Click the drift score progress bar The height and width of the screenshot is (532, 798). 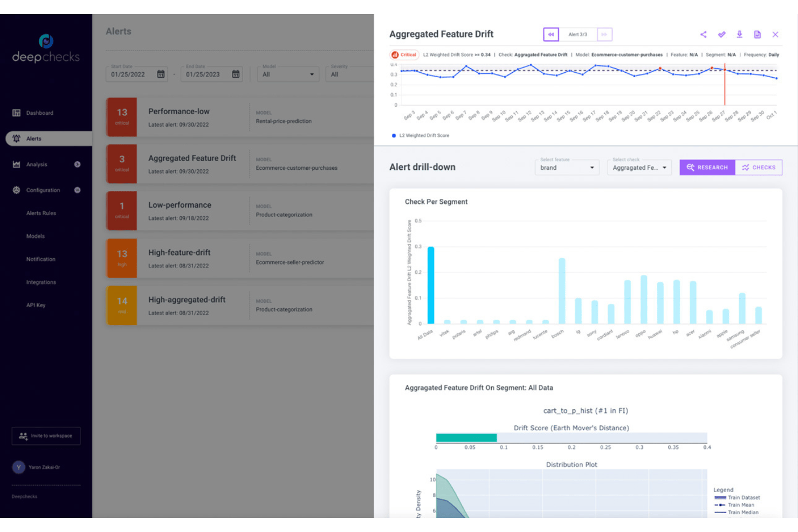(x=572, y=438)
